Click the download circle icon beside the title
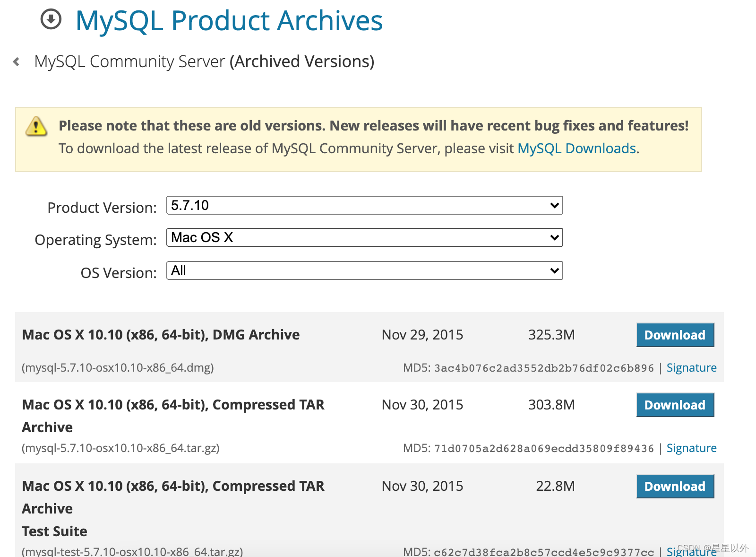756x557 pixels. (51, 20)
